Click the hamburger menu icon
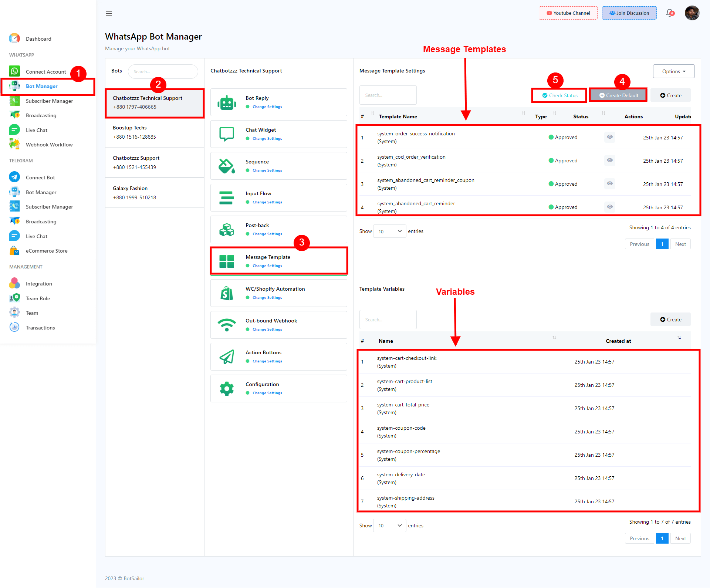Image resolution: width=710 pixels, height=588 pixels. 109,14
